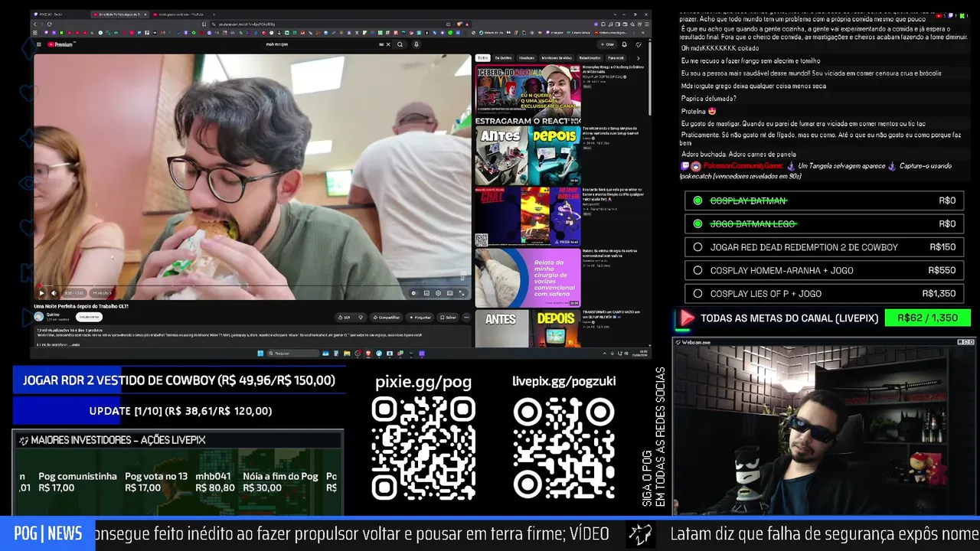
Task: Open the Quirino channel name link
Action: 53,315
